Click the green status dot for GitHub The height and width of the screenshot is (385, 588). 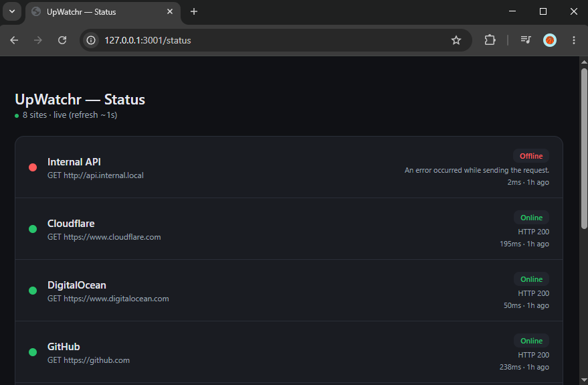[33, 352]
